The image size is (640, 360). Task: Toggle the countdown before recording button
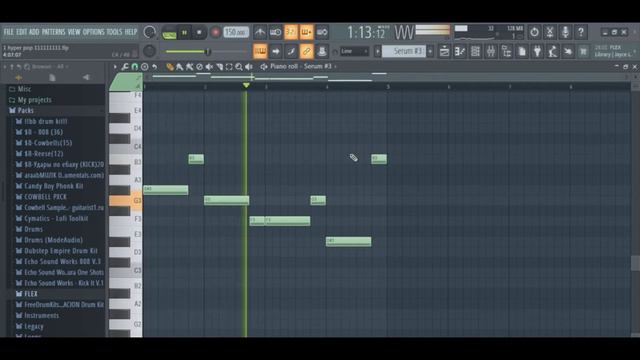pos(291,32)
